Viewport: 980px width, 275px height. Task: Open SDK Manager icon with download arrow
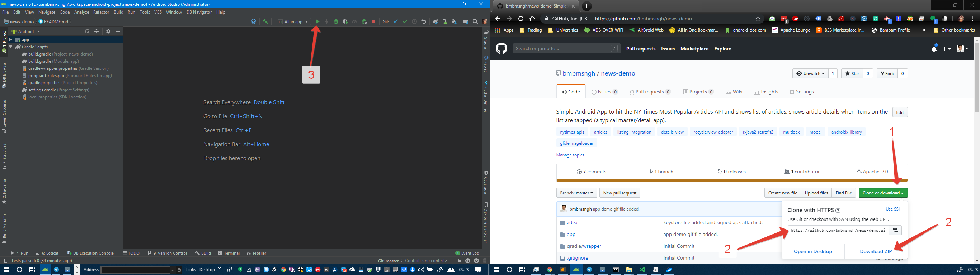click(454, 21)
